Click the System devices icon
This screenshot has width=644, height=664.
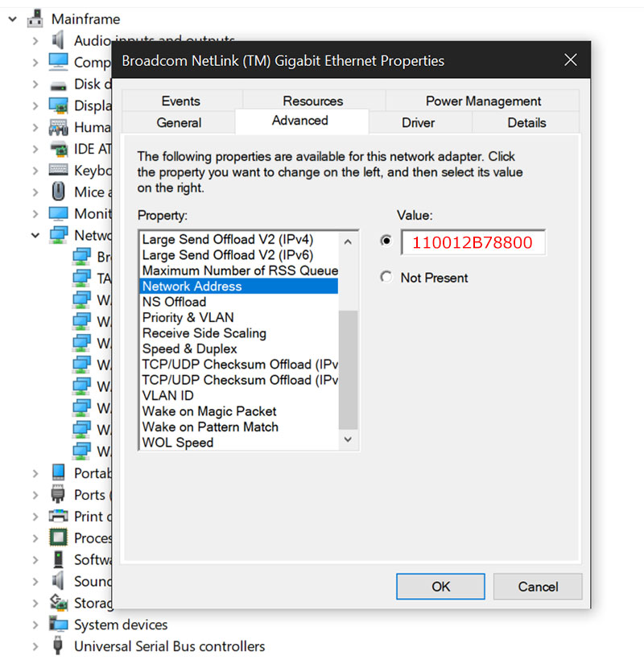click(58, 625)
